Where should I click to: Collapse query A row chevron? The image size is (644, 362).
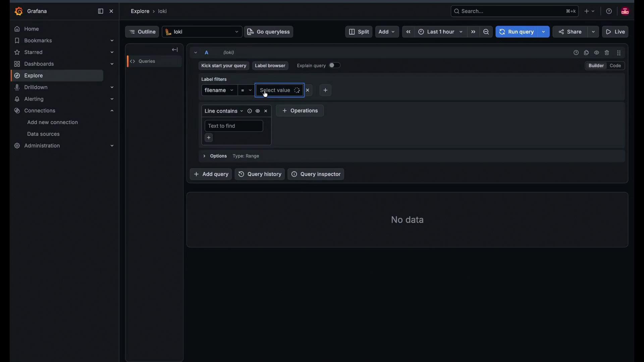tap(196, 53)
